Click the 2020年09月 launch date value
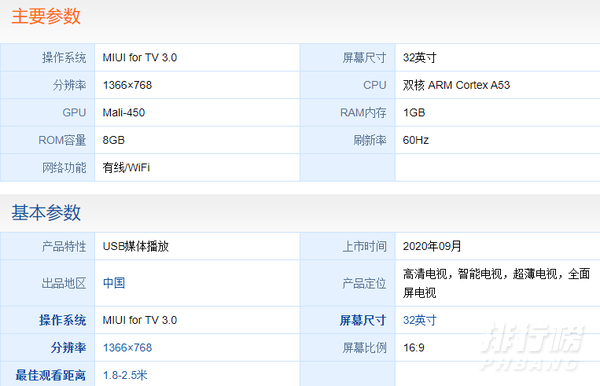Screen dimensions: 600x386 click(432, 246)
